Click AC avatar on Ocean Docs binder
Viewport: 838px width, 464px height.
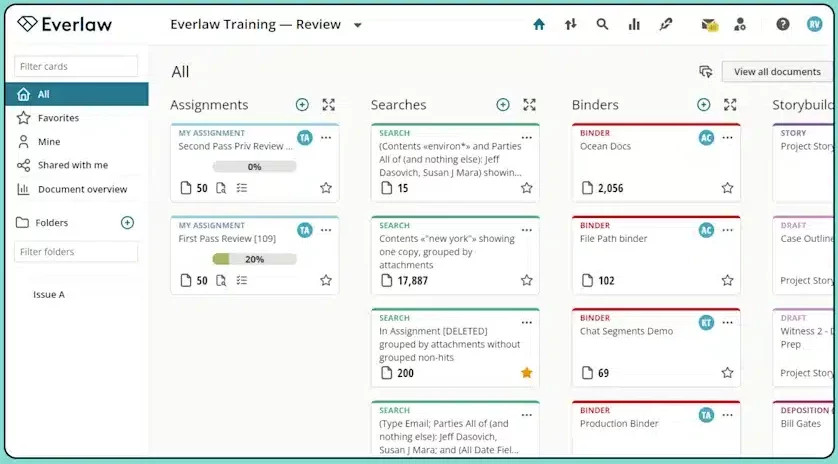point(707,138)
